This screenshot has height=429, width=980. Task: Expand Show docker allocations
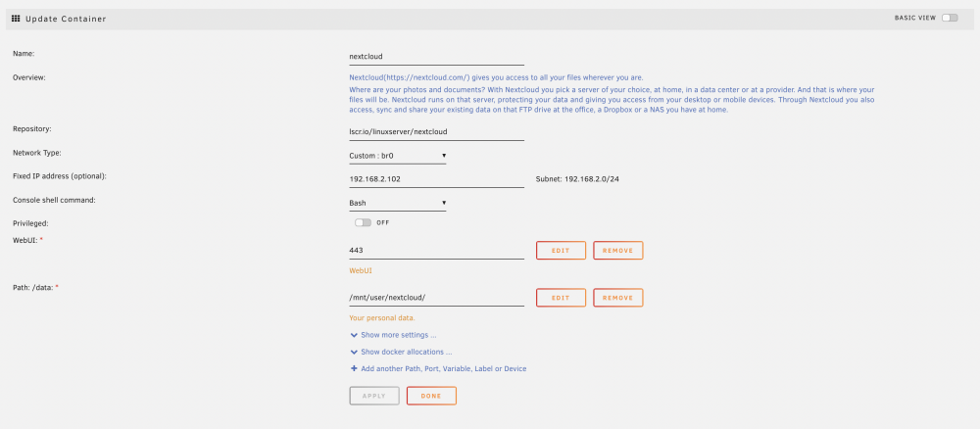click(x=407, y=353)
